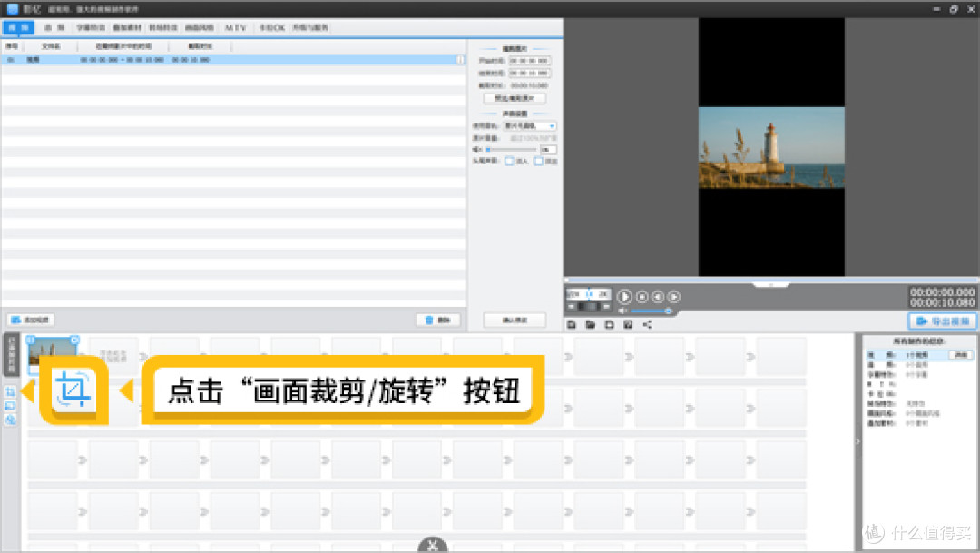
Task: Click the share icon under the player
Action: coord(648,324)
